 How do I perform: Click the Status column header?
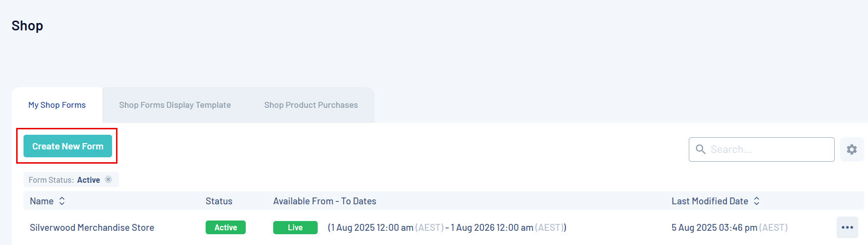point(219,201)
